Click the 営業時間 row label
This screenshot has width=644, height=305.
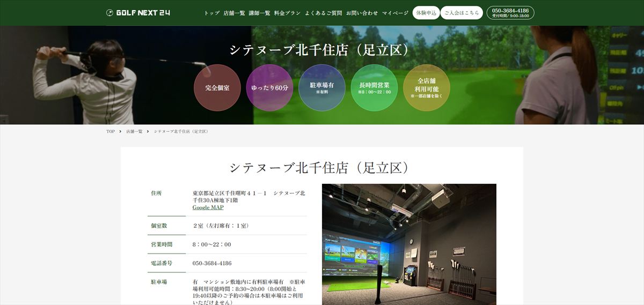click(162, 244)
